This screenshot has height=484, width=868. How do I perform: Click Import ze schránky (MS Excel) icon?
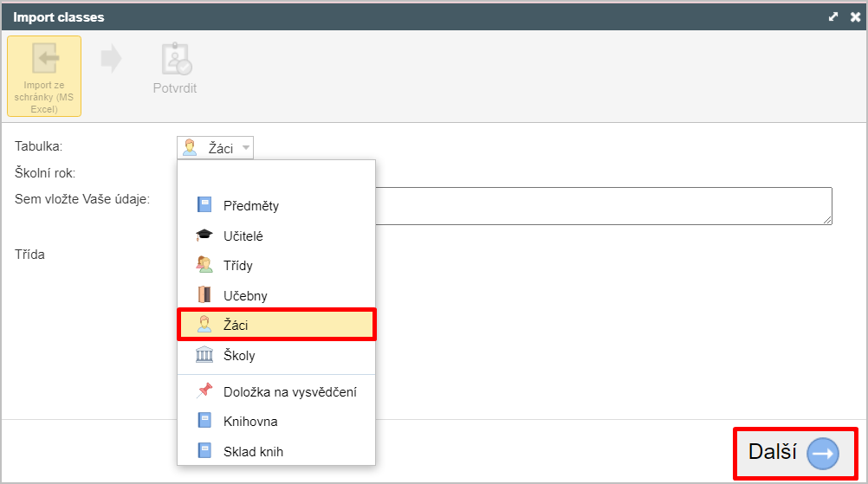pyautogui.click(x=44, y=58)
